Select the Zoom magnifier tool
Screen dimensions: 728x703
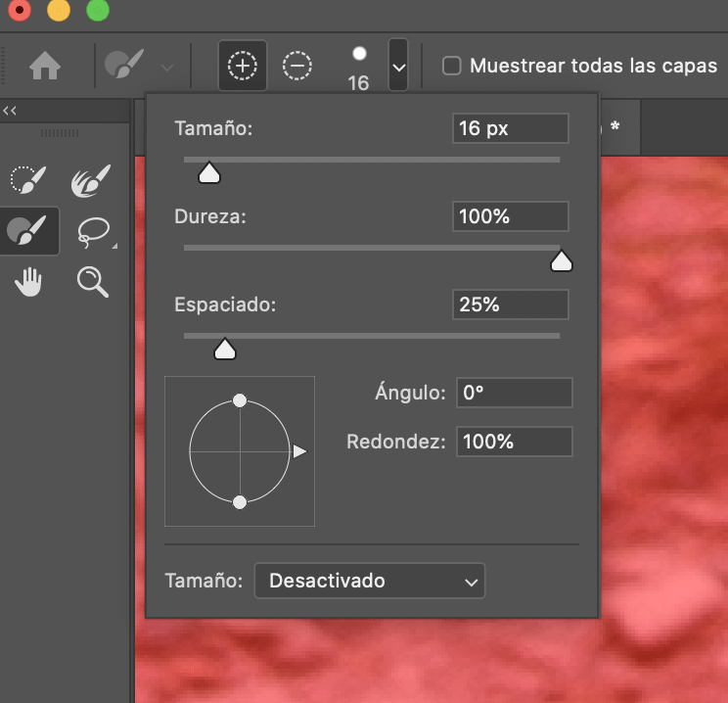[x=93, y=282]
